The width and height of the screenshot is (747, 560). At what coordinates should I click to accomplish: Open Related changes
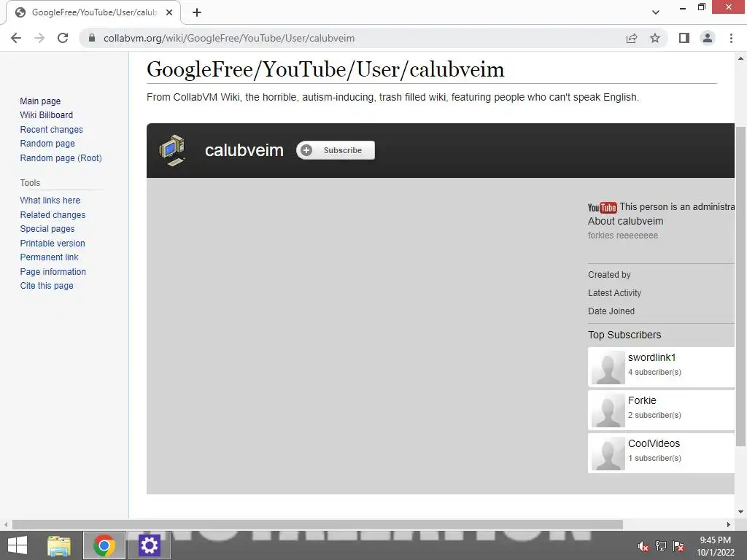pos(53,215)
